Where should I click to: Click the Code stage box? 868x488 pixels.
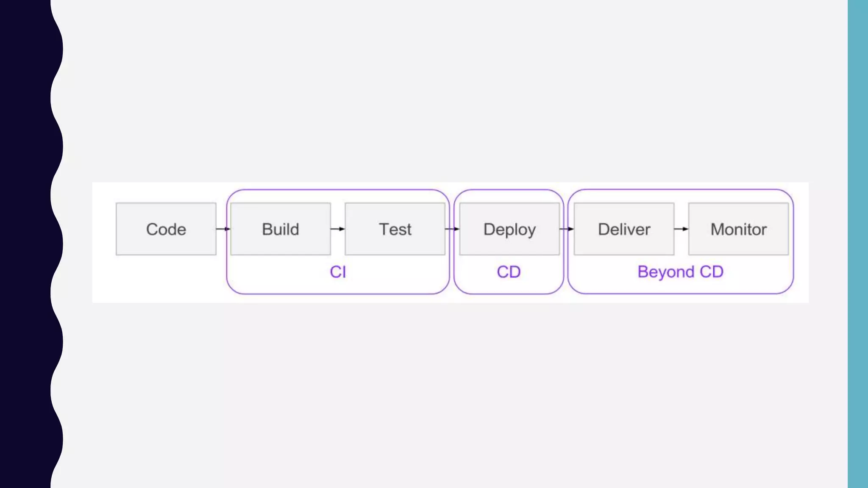[x=166, y=229]
